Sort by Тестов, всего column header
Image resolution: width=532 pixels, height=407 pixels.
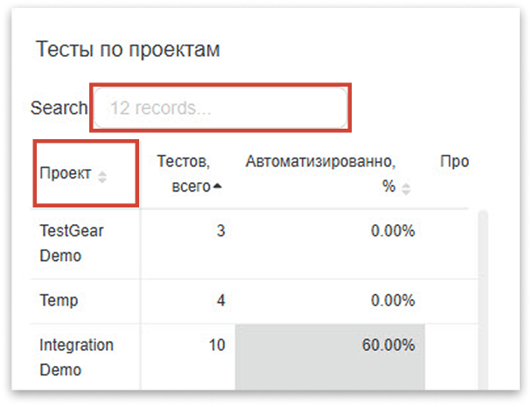(187, 173)
